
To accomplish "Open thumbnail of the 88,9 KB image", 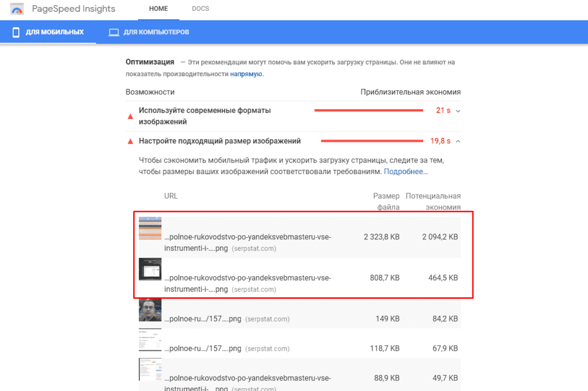I will click(x=150, y=369).
